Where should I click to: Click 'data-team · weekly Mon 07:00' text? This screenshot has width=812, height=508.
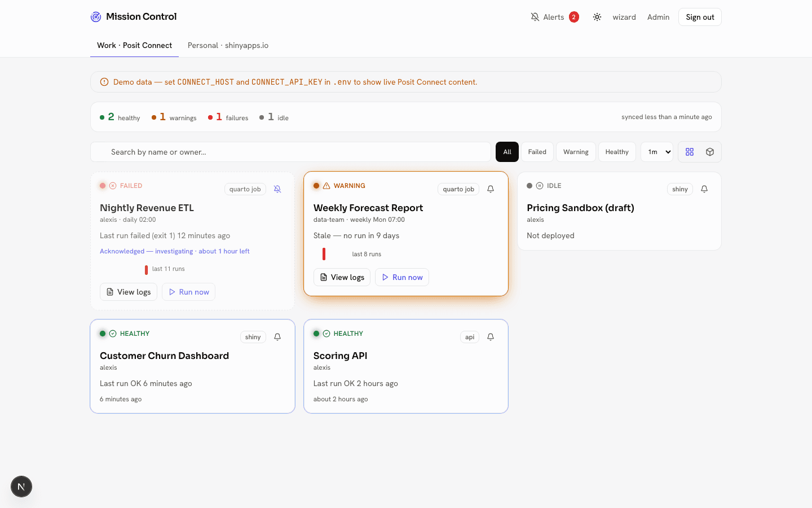[359, 220]
